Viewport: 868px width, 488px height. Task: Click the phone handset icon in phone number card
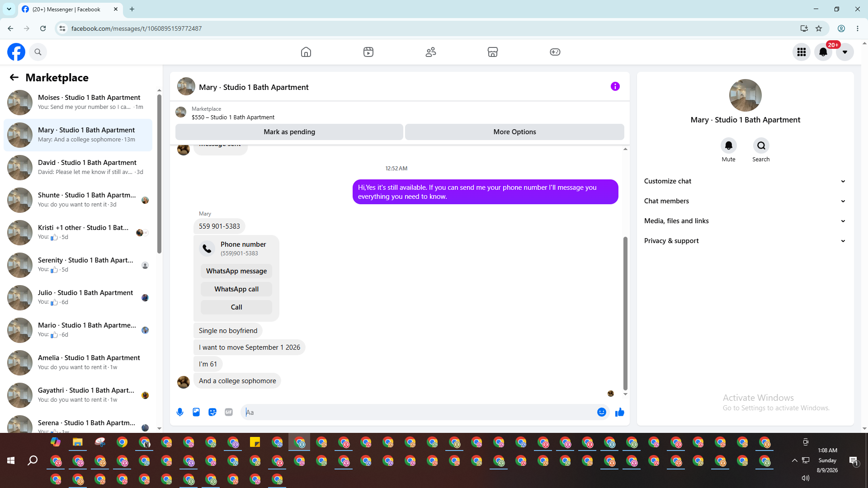click(x=207, y=249)
